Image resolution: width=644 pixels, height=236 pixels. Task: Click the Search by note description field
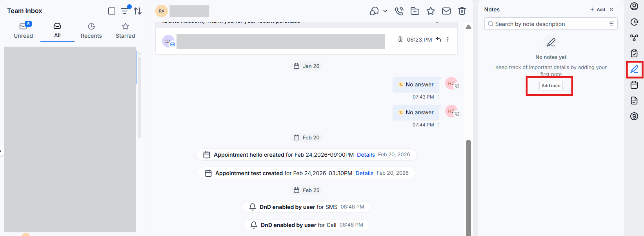[547, 24]
